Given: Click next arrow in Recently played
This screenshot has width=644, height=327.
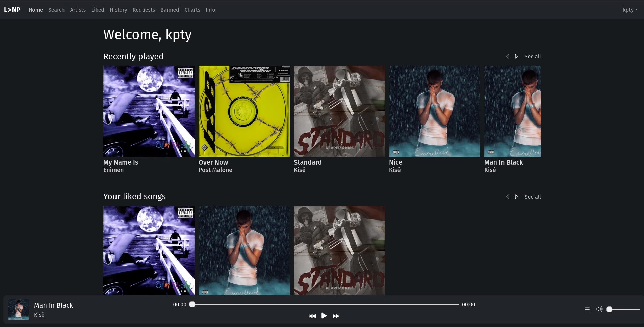Looking at the screenshot, I should (516, 56).
